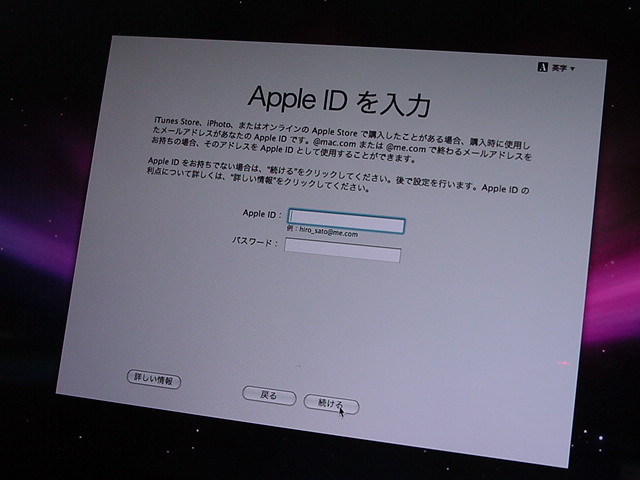Image resolution: width=640 pixels, height=480 pixels.
Task: Click the 'パスワード :' field label
Action: (x=255, y=242)
